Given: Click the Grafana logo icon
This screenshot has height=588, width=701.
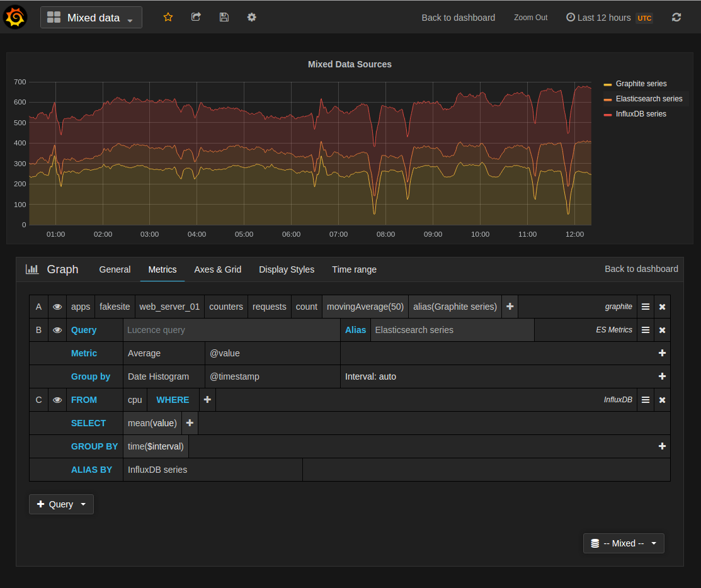Looking at the screenshot, I should click(x=15, y=17).
